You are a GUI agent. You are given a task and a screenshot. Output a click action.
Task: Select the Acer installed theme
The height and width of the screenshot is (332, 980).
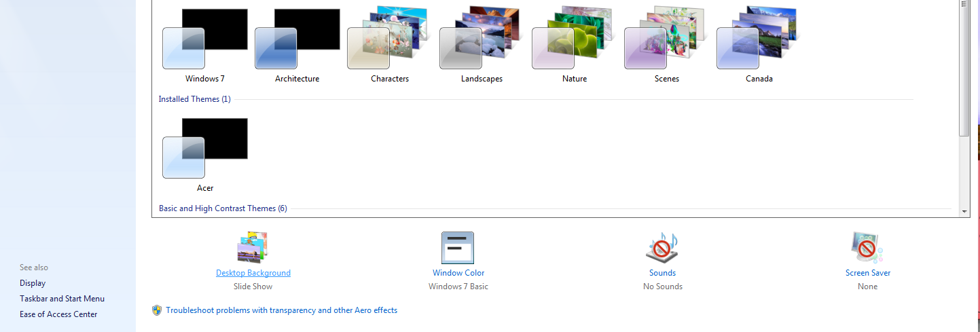[205, 148]
